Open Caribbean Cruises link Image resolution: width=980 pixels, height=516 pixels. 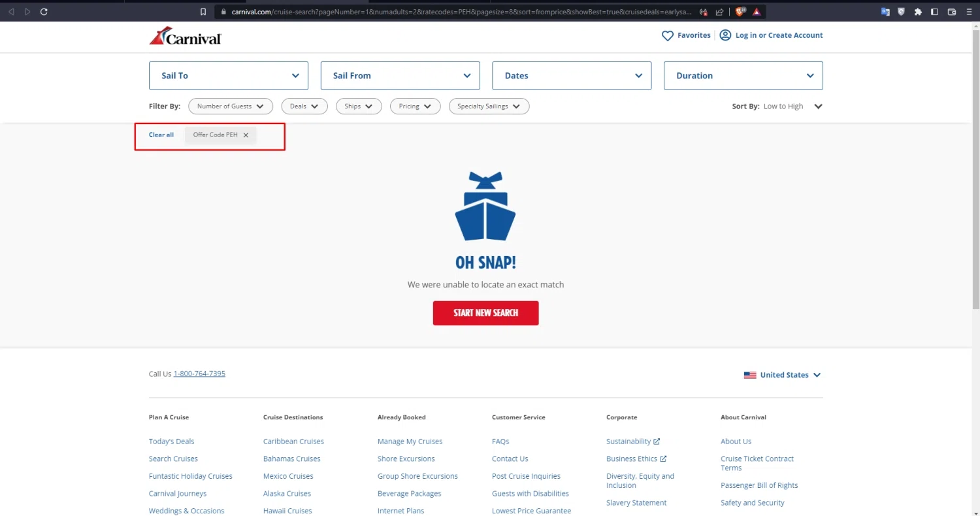tap(293, 442)
